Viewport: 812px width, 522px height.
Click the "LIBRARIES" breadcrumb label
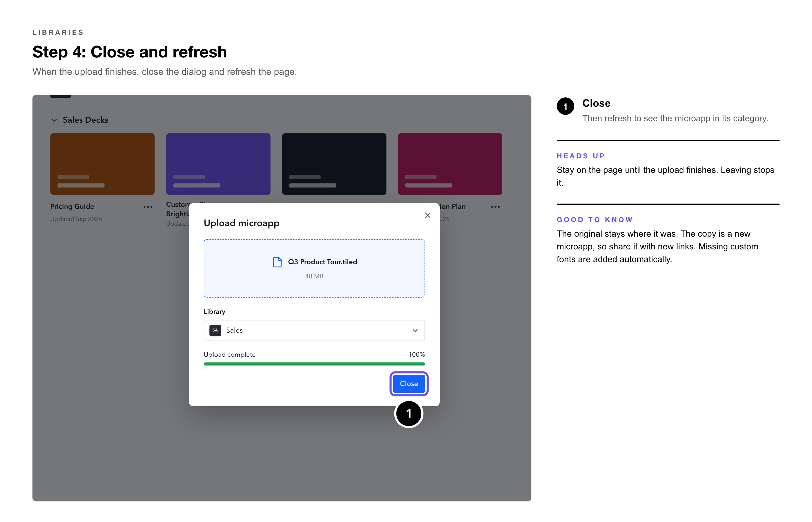point(58,32)
